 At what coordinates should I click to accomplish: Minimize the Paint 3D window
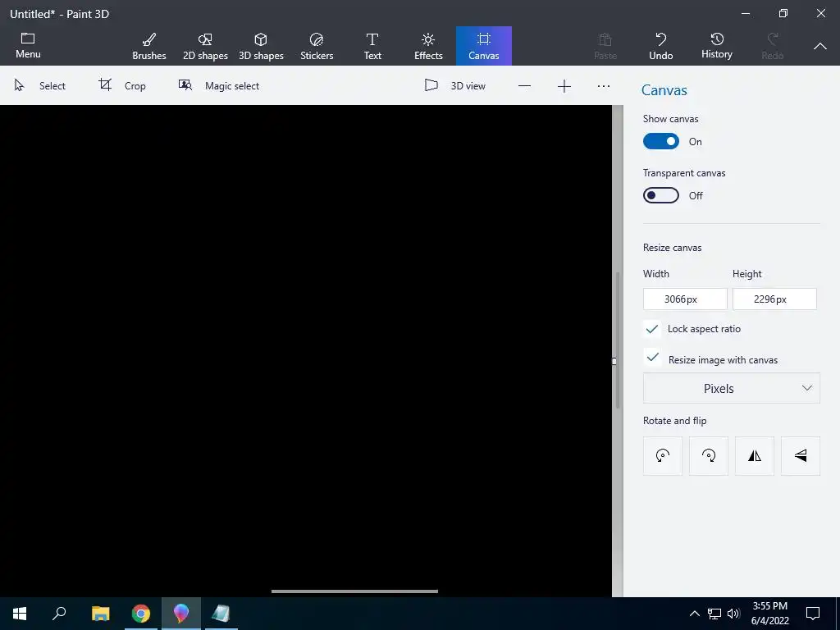[x=745, y=13]
